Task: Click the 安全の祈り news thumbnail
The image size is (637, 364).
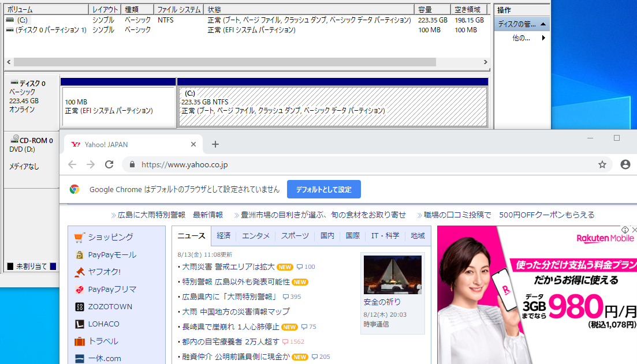Action: pyautogui.click(x=393, y=275)
